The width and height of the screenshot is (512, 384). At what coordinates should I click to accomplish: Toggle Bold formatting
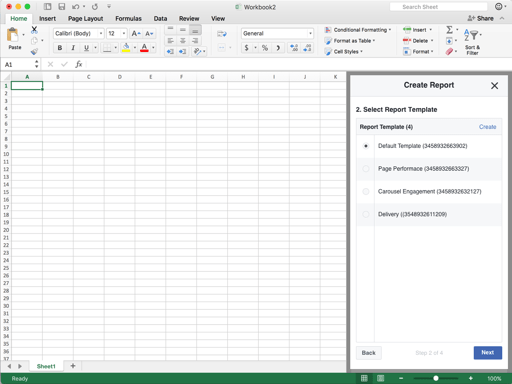(60, 48)
